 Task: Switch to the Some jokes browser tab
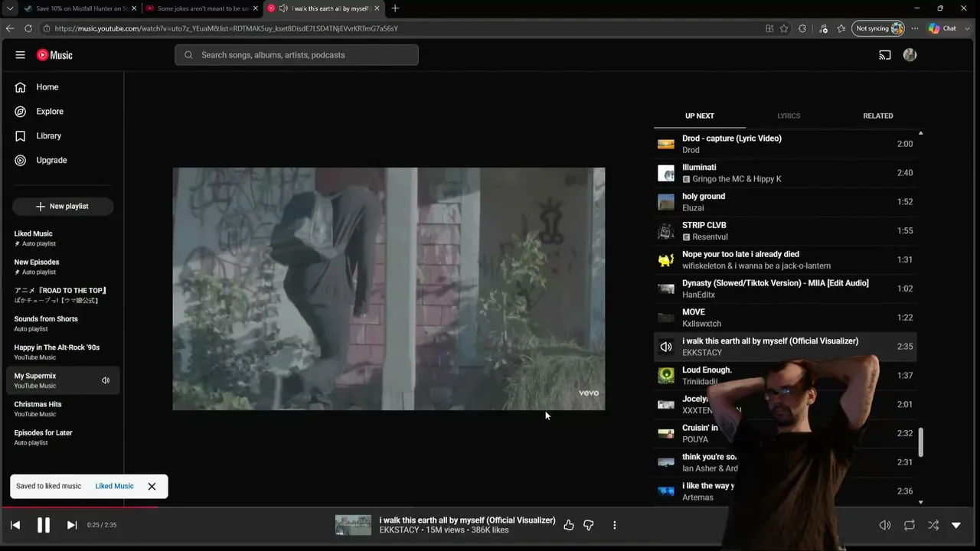click(x=202, y=8)
